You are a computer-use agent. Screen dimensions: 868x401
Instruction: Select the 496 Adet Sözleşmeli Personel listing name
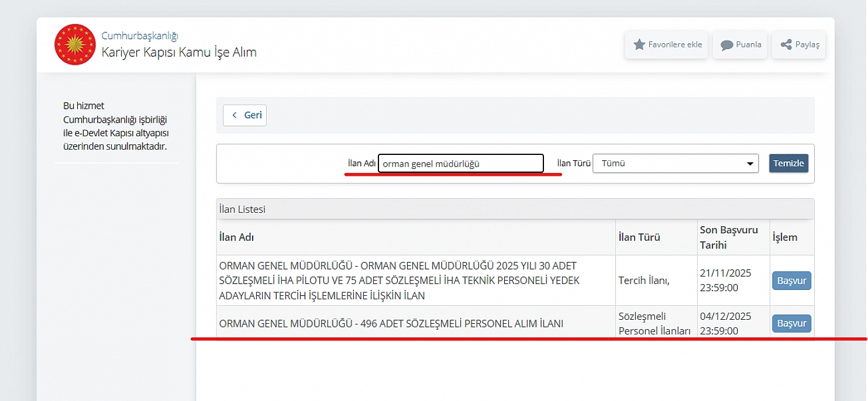(391, 323)
